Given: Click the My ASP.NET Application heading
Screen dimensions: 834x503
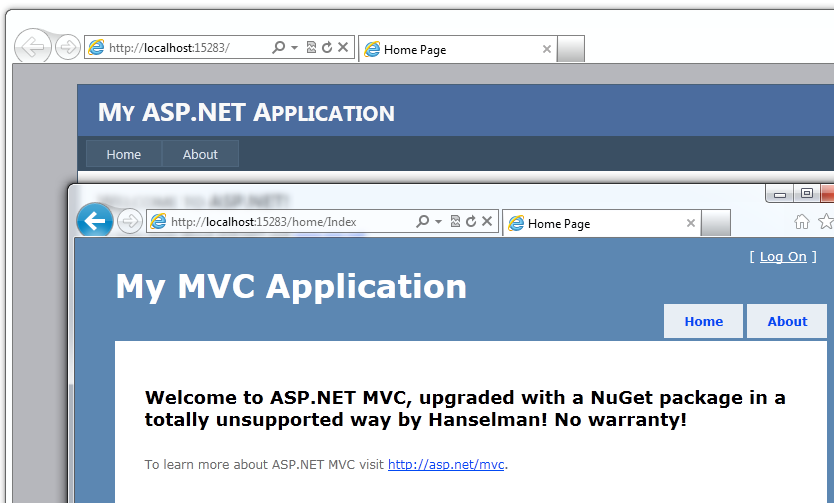Looking at the screenshot, I should pyautogui.click(x=246, y=113).
